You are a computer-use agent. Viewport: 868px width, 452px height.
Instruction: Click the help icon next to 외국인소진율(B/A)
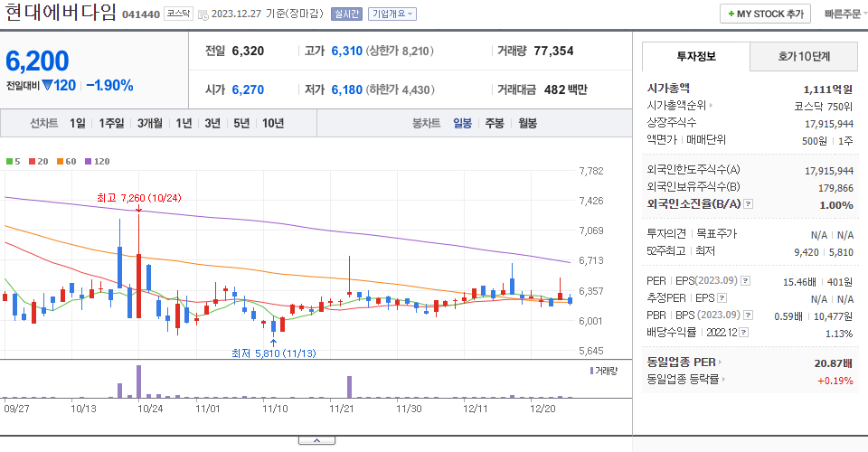pyautogui.click(x=748, y=204)
